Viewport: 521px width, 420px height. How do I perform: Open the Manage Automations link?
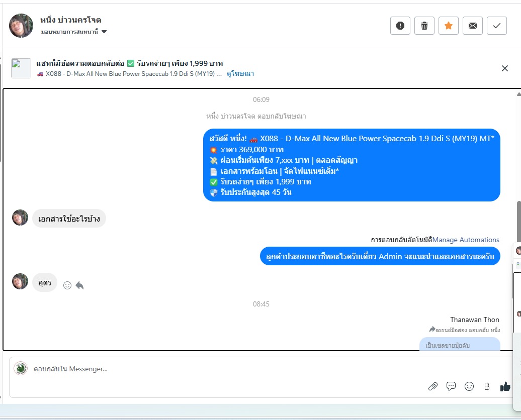(466, 240)
